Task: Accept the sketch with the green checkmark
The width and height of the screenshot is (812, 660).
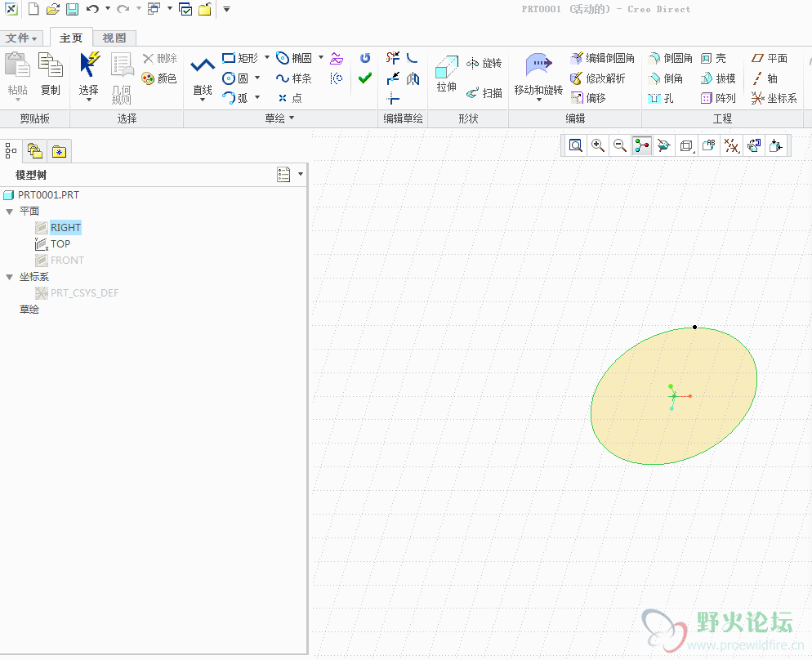Action: [x=365, y=78]
